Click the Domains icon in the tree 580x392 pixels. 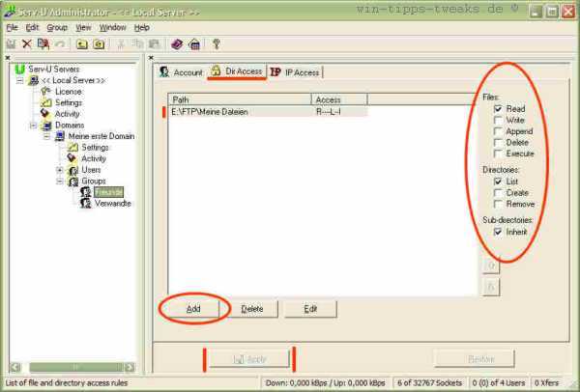click(46, 126)
